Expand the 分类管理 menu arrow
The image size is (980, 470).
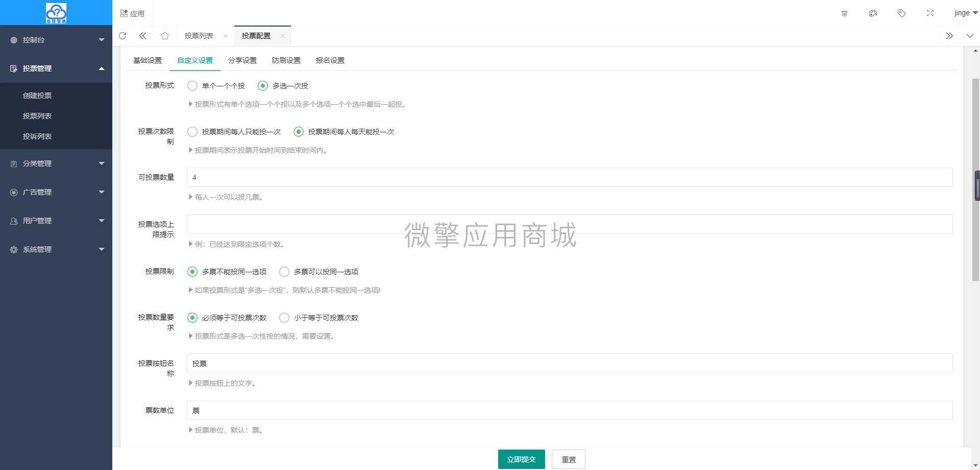click(102, 163)
